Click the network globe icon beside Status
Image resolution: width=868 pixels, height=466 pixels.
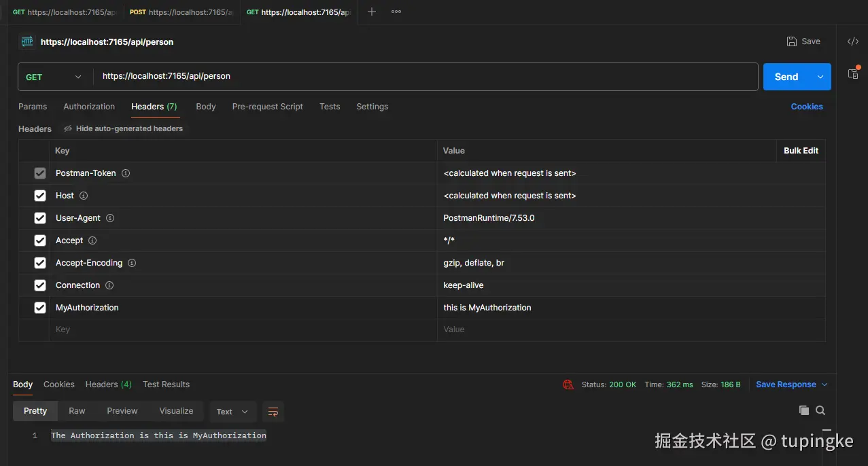coord(568,384)
